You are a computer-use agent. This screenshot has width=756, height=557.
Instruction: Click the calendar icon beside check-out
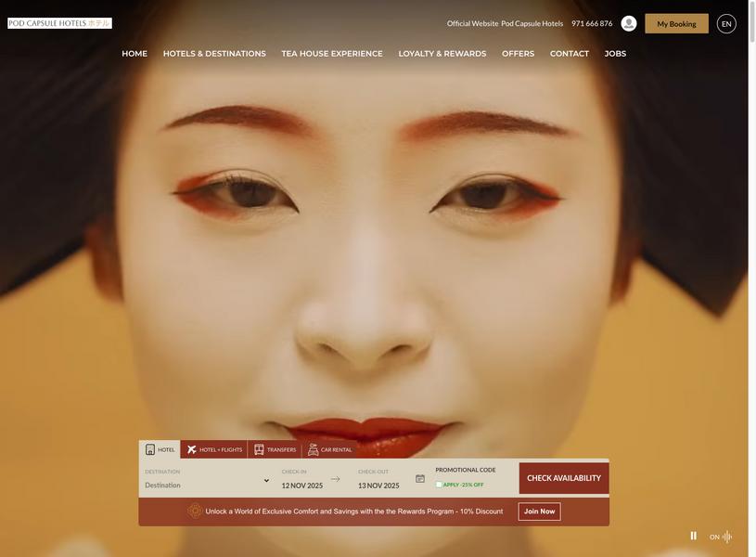[x=420, y=478]
